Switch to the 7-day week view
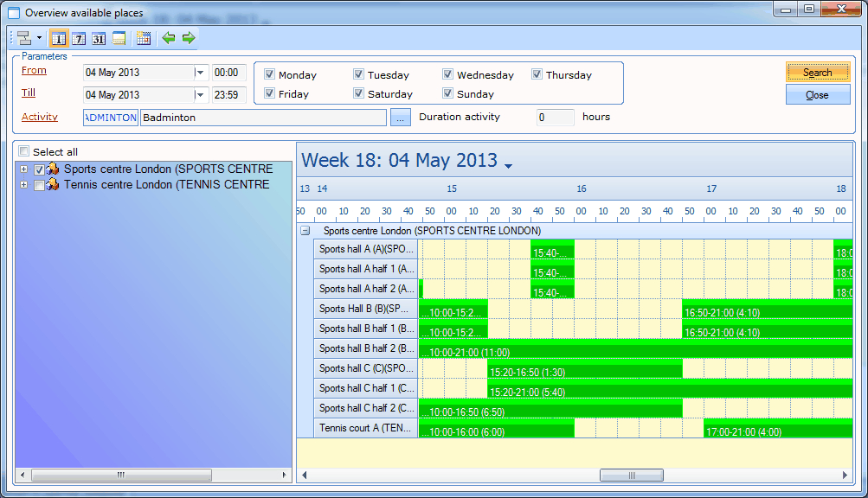Viewport: 868px width, 498px height. point(79,38)
